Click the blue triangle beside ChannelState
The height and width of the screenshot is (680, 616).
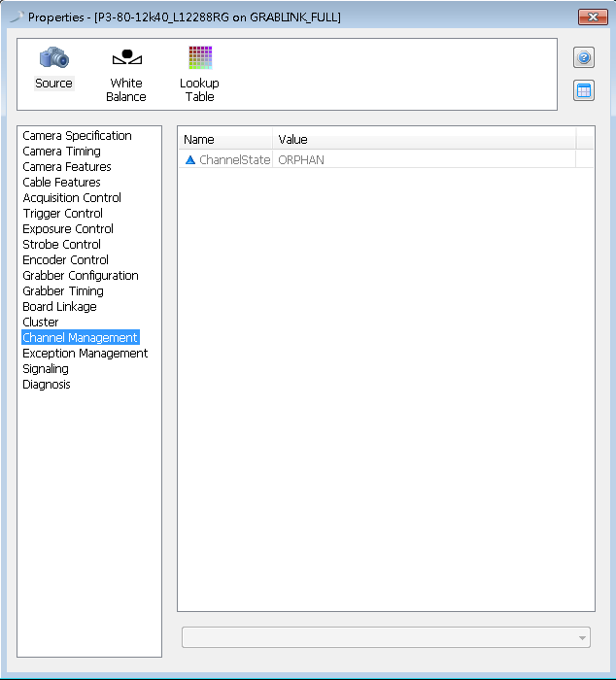click(190, 160)
